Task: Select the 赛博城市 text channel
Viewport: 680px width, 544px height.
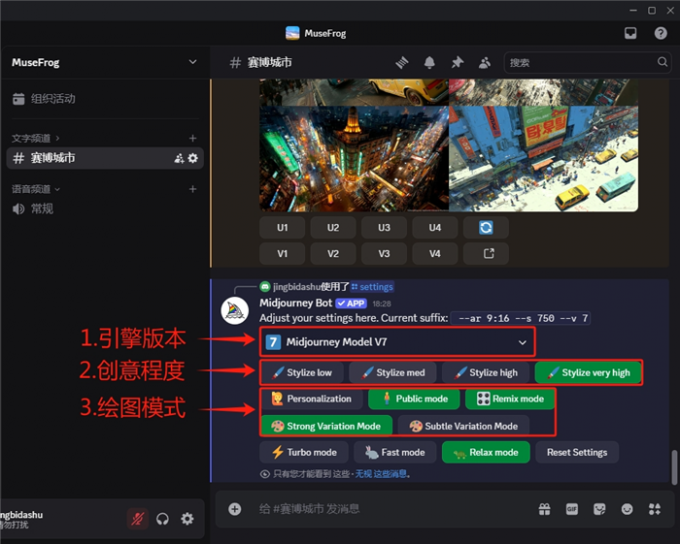Action: coord(105,158)
